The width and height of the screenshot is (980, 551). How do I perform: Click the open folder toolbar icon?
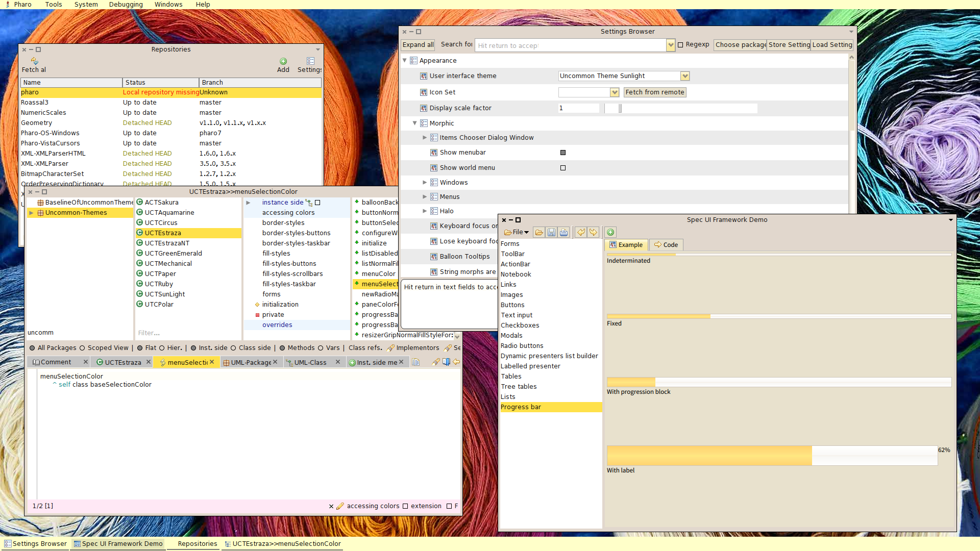tap(539, 233)
